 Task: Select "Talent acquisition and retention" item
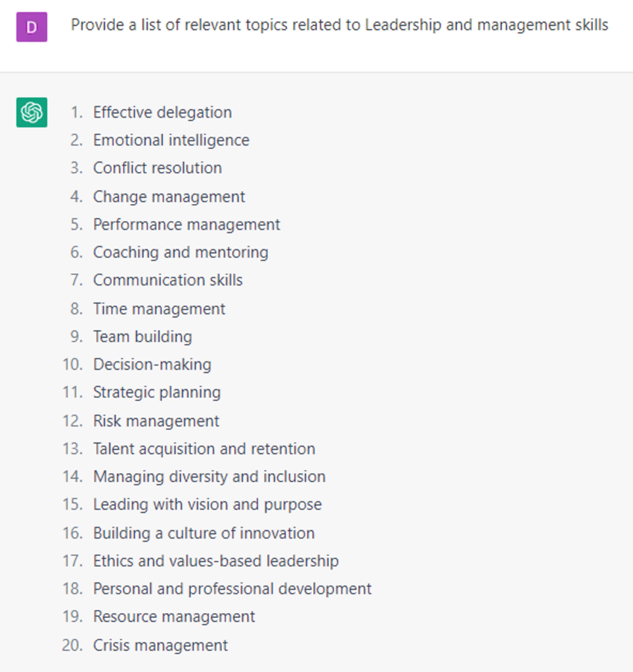pos(204,449)
